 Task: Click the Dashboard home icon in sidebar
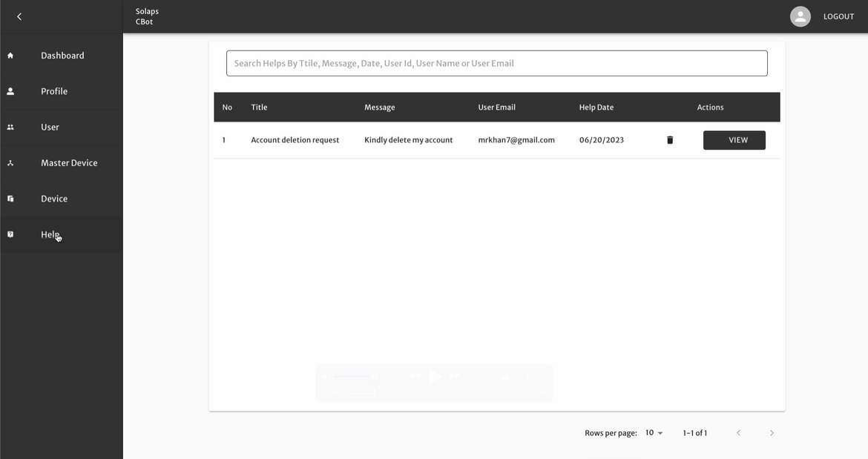10,56
